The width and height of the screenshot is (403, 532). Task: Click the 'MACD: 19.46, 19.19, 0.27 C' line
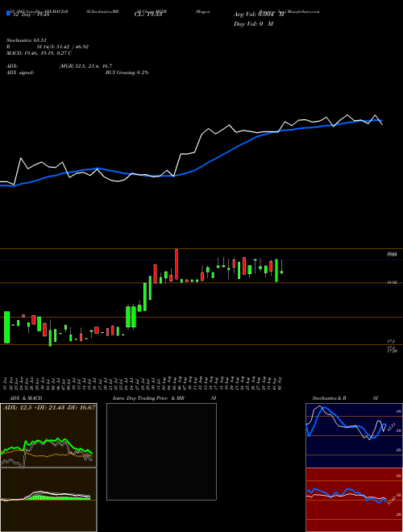[39, 53]
